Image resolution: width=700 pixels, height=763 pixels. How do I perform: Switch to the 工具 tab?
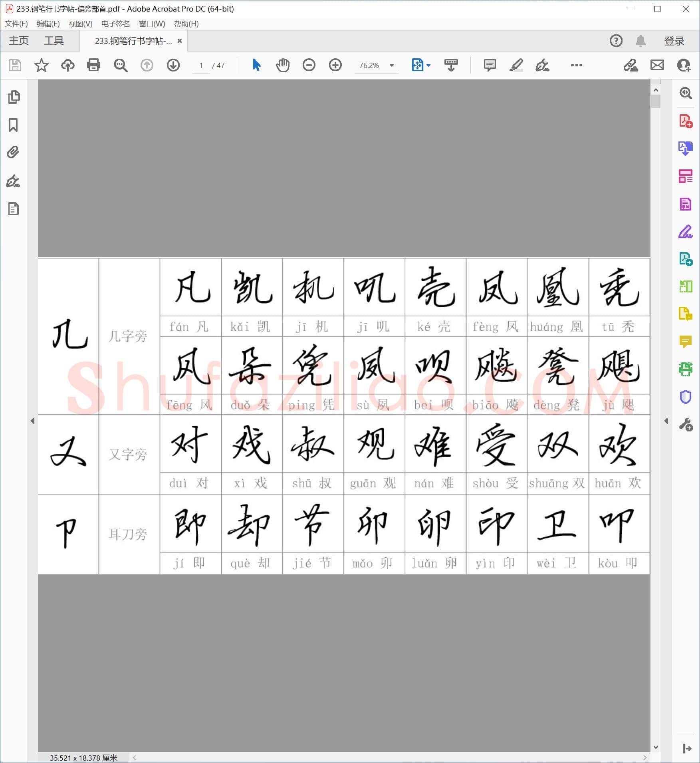pos(54,41)
